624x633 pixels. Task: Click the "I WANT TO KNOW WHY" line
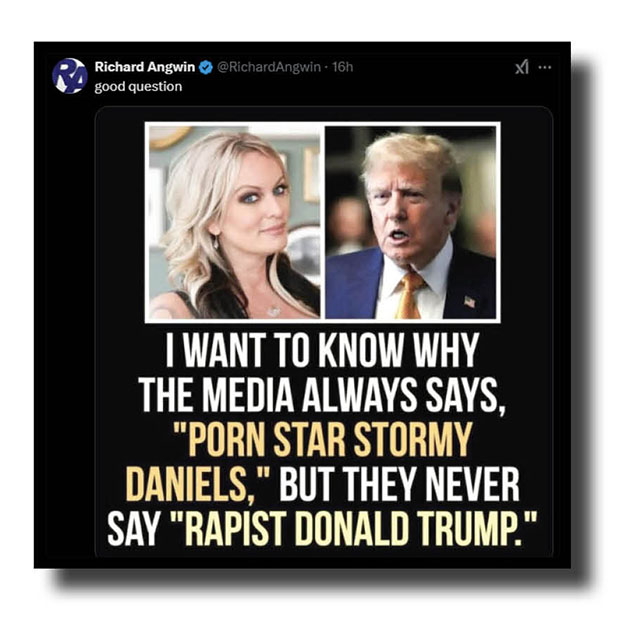322,350
